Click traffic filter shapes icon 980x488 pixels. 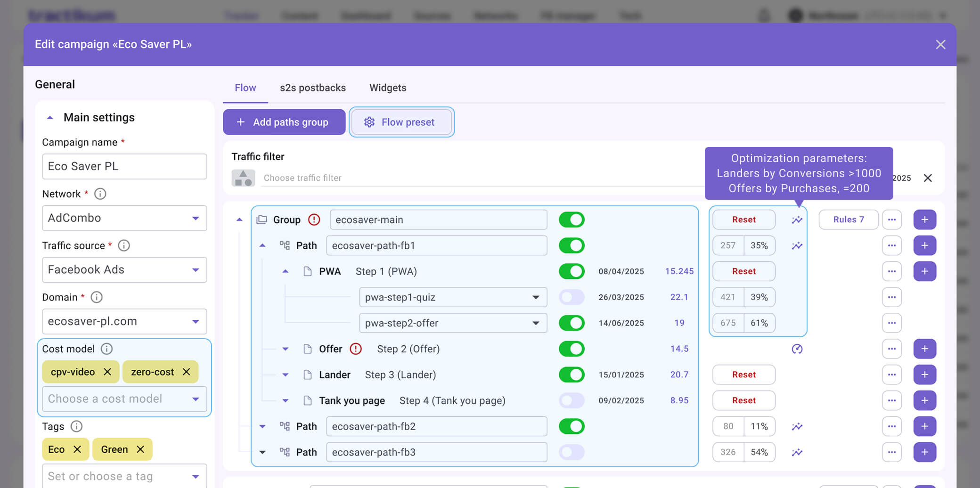[x=243, y=178]
